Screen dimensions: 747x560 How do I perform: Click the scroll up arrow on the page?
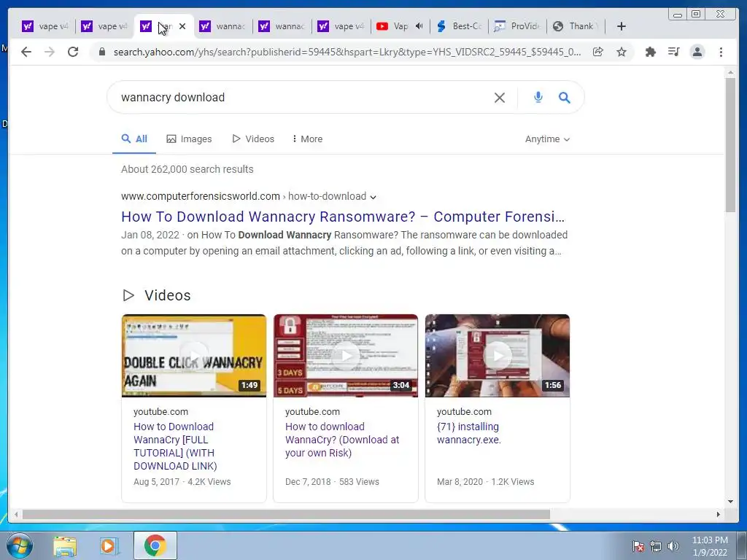[x=730, y=73]
